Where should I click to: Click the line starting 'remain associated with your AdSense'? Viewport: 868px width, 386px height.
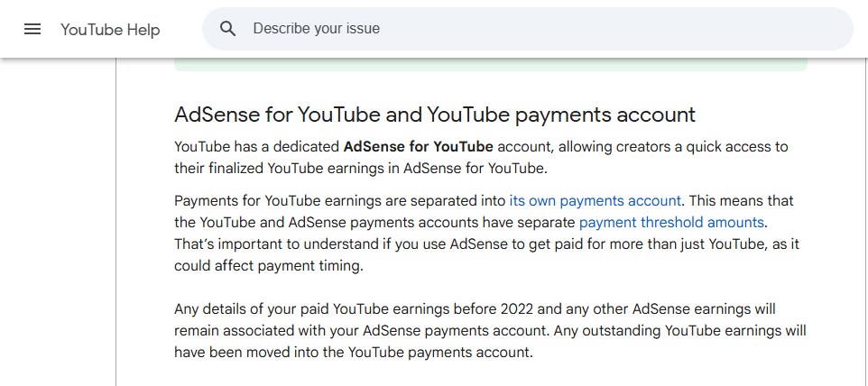[491, 331]
